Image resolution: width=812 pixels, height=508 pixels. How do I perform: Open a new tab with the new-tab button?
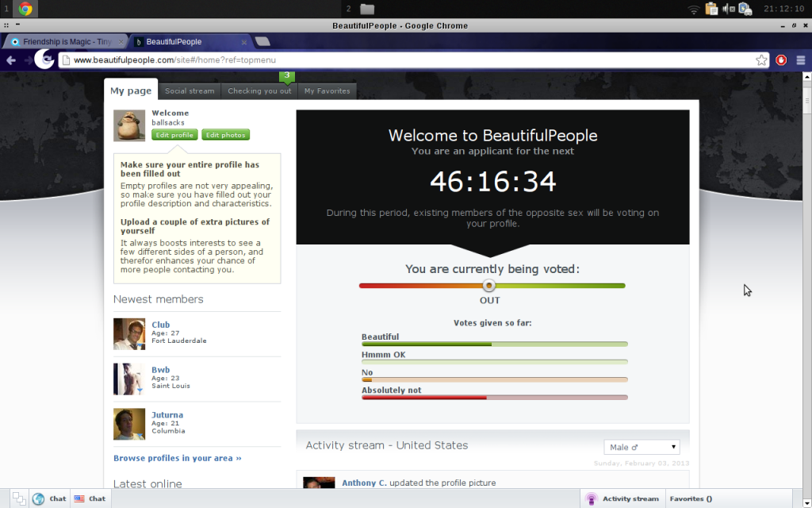(262, 41)
